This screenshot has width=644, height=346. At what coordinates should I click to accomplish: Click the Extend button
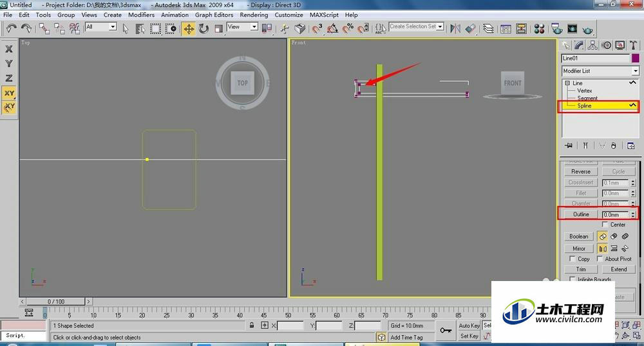tap(618, 269)
